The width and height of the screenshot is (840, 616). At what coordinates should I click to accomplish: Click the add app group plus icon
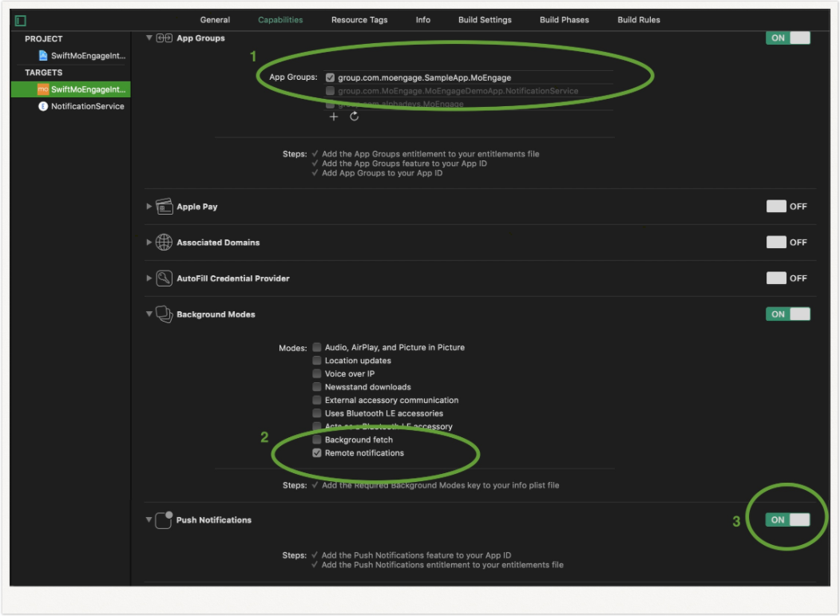point(334,116)
